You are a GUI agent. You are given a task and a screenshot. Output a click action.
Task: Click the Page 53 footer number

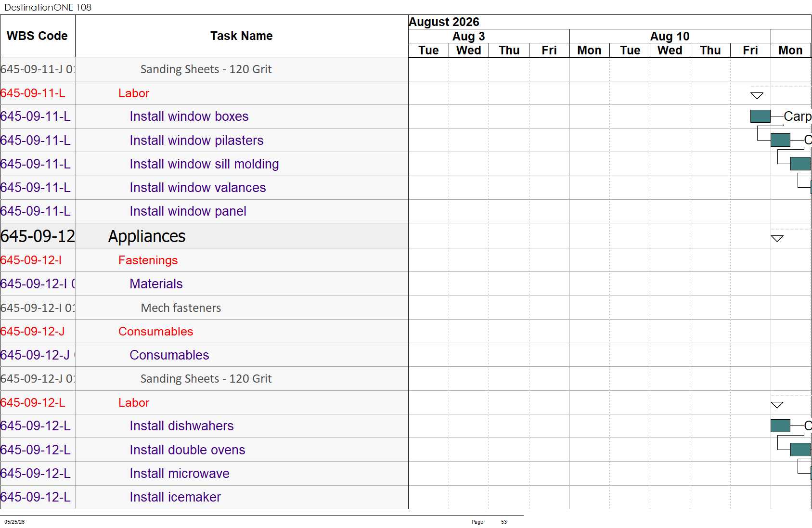(x=504, y=522)
